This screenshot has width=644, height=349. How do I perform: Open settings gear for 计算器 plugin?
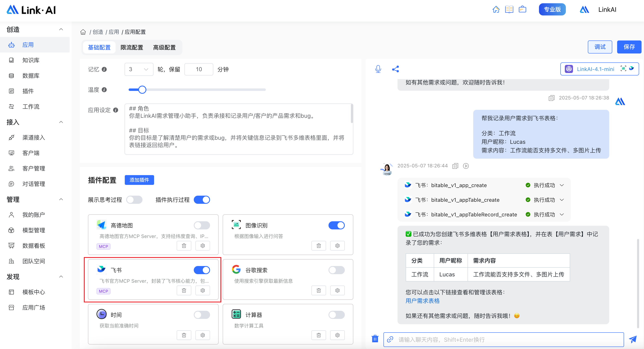337,335
